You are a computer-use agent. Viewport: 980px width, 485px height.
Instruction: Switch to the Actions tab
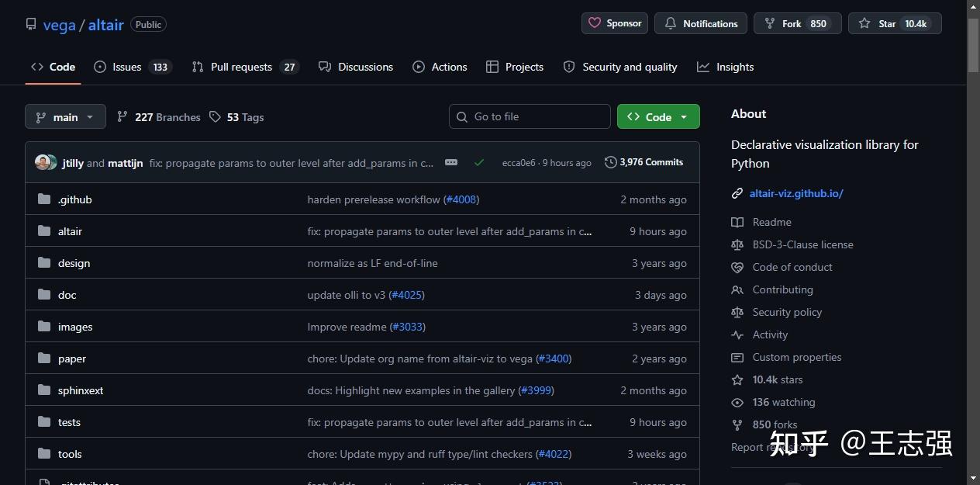[x=440, y=67]
